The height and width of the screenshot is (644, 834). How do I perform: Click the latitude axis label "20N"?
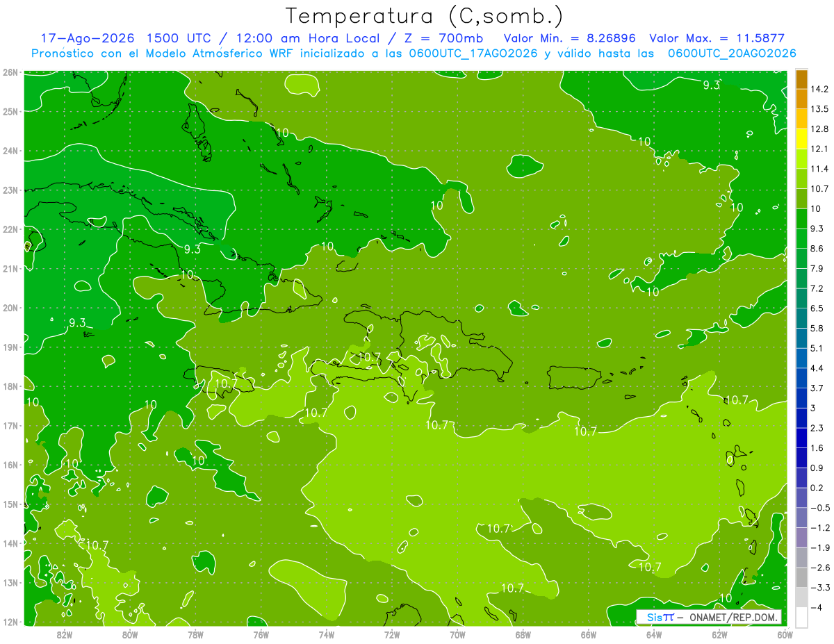tap(10, 308)
